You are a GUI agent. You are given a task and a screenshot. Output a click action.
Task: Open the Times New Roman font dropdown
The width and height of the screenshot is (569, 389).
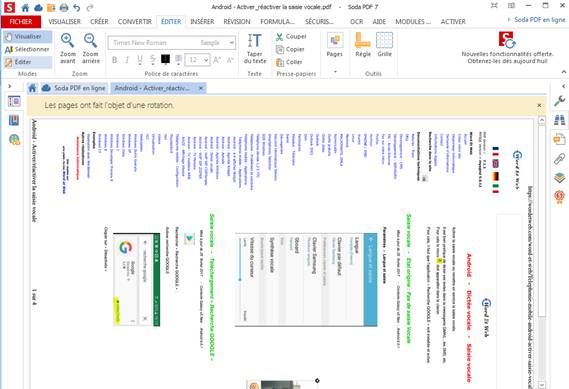(x=172, y=43)
